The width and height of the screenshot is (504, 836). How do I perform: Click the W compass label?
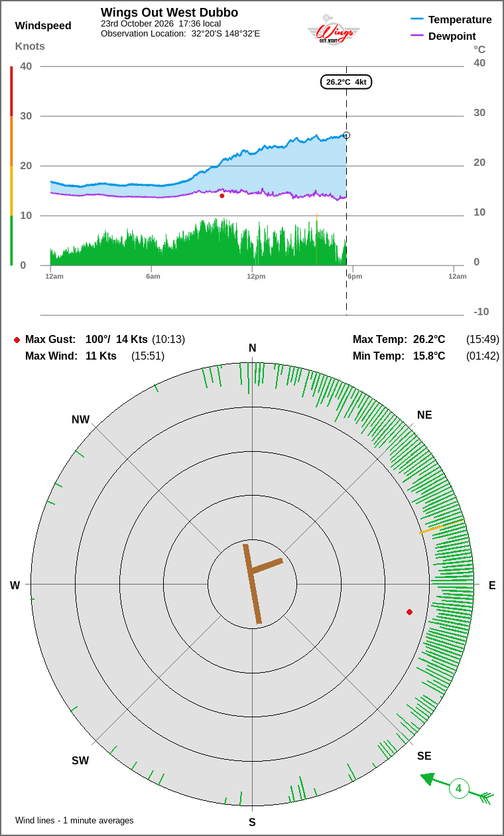[x=15, y=585]
